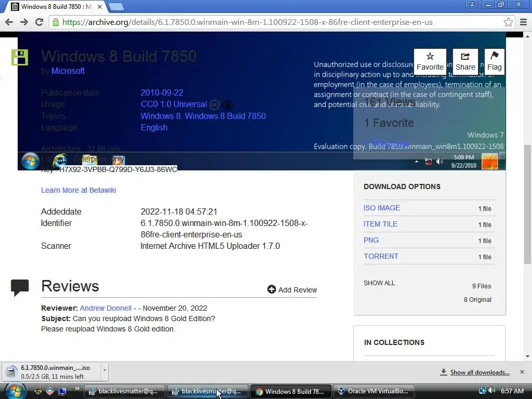Click the first quick launch icon in taskbar
The height and width of the screenshot is (399, 532).
[37, 391]
